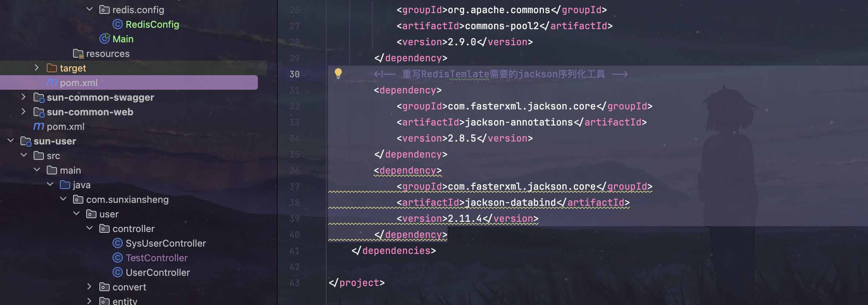Image resolution: width=868 pixels, height=305 pixels.
Task: Click the UserController class icon
Action: point(117,273)
